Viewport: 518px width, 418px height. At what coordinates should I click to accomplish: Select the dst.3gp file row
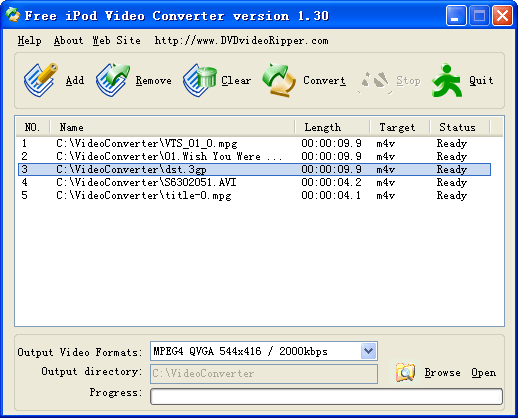(254, 169)
